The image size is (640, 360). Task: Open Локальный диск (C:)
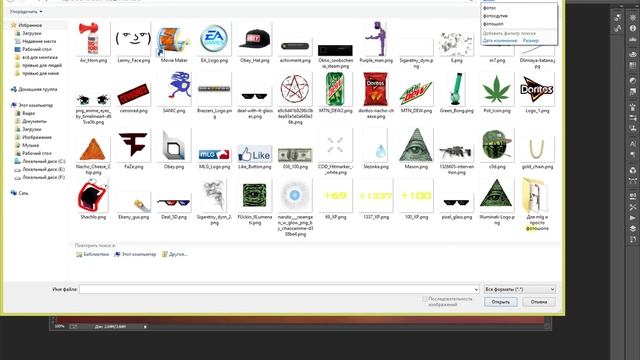(44, 161)
